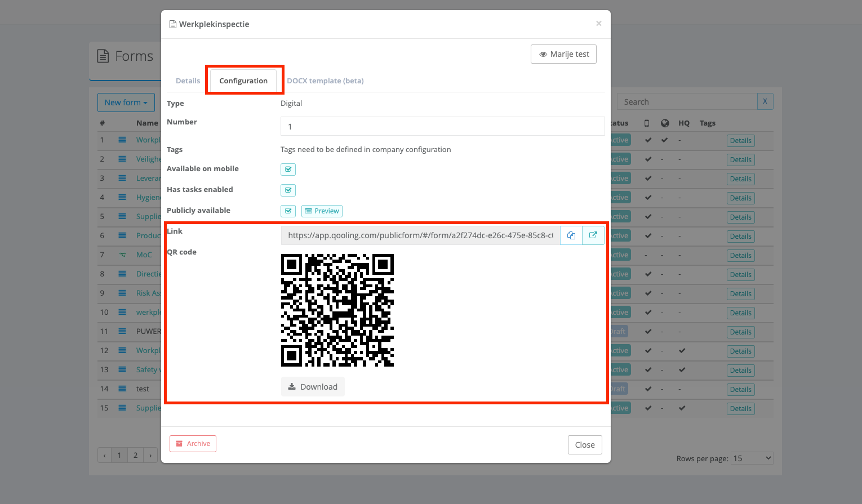Open Details for row 1
Viewport: 862px width, 504px height.
pos(740,141)
